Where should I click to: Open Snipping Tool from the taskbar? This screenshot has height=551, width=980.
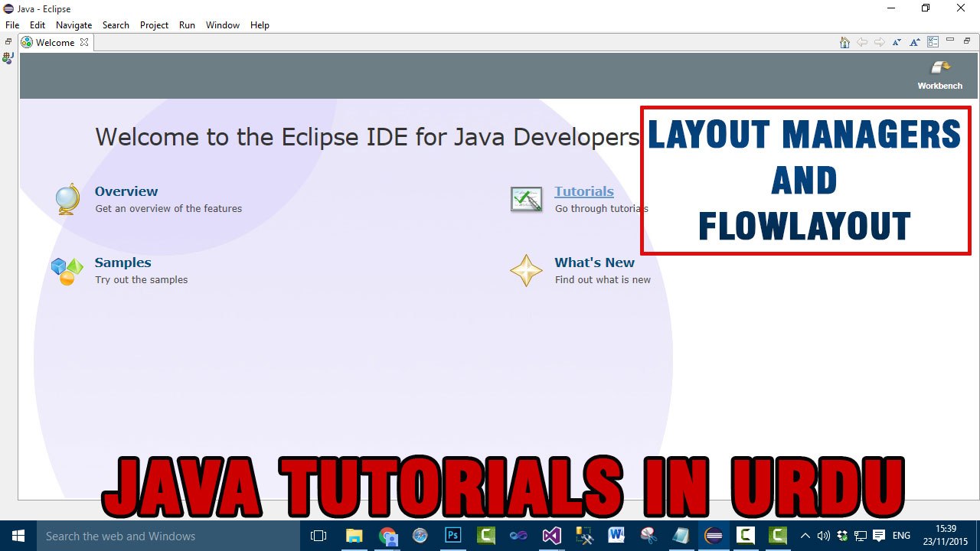(x=649, y=536)
